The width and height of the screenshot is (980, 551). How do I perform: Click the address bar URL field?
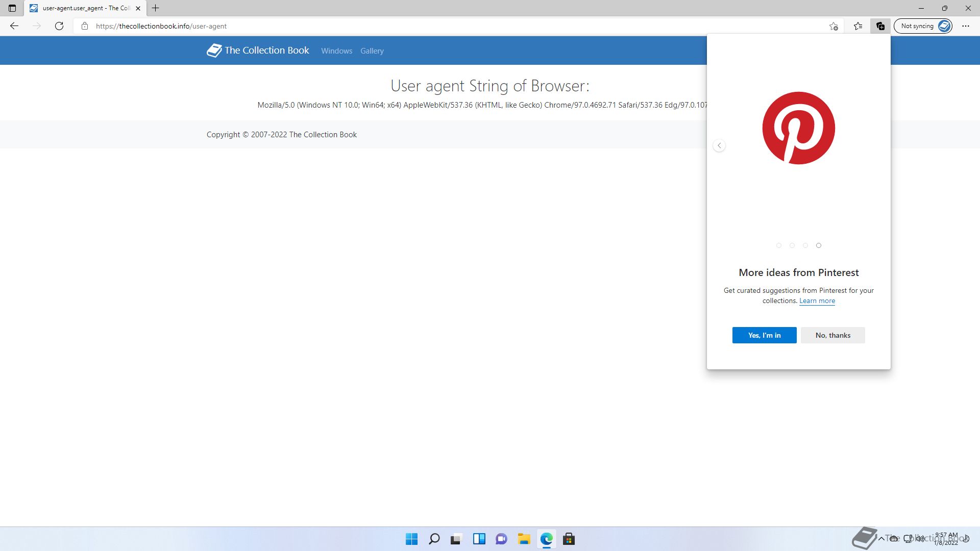coord(459,26)
